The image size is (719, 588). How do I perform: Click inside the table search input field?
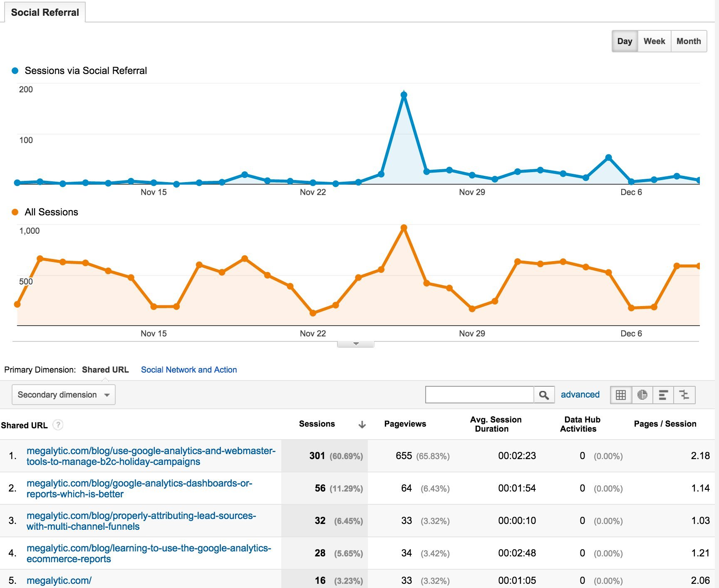click(x=479, y=394)
